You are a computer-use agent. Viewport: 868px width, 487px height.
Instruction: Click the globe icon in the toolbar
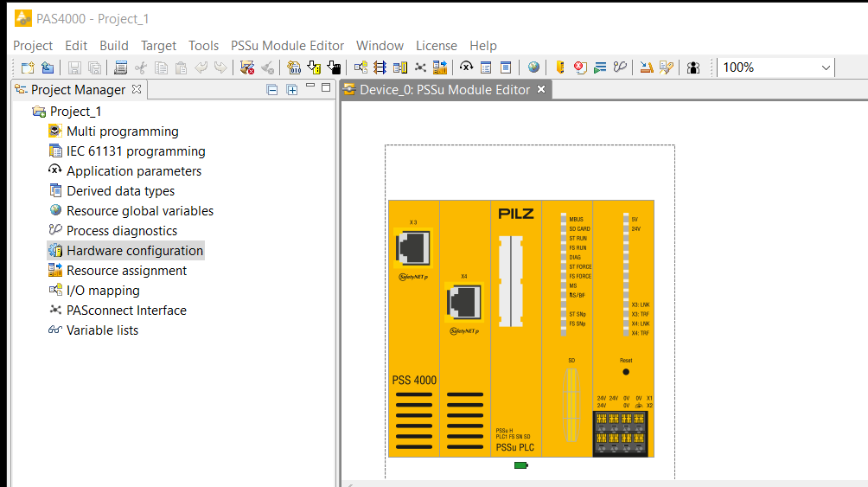533,67
